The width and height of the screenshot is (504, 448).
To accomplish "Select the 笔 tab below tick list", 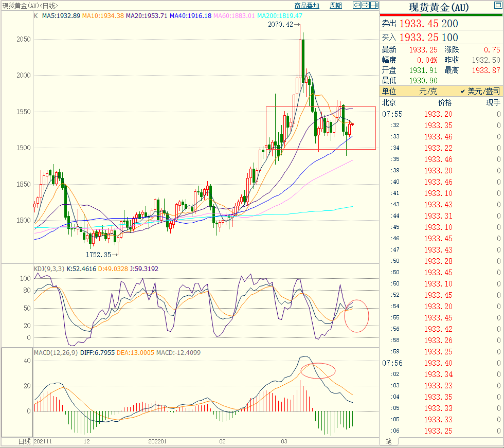I will pyautogui.click(x=388, y=441).
